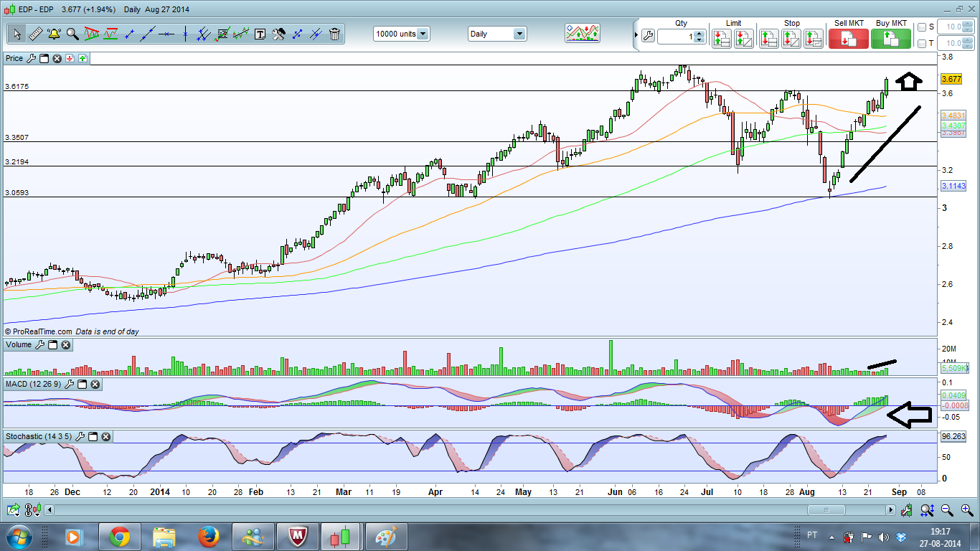Viewport: 980px width, 551px height.
Task: Click the Sell MKT button
Action: (x=848, y=38)
